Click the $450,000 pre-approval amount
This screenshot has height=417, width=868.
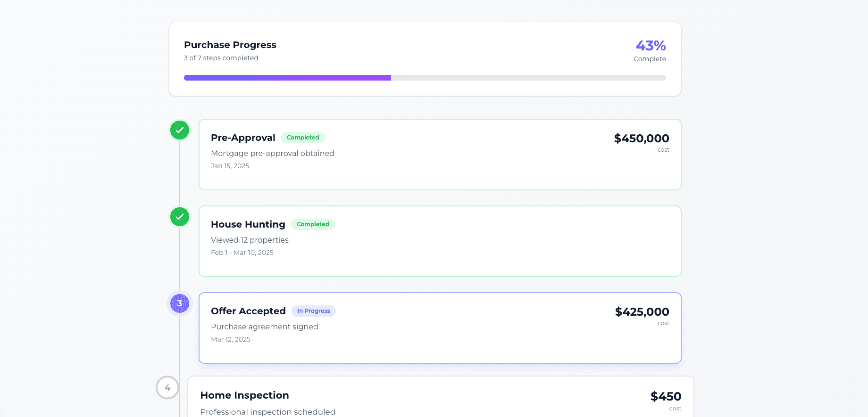(x=641, y=139)
